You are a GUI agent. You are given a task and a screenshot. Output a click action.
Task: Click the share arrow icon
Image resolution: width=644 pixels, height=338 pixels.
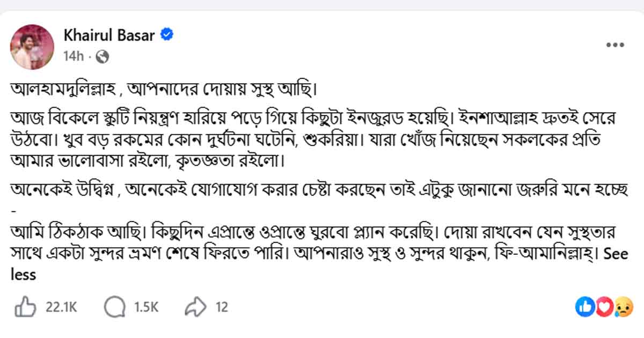tap(196, 307)
